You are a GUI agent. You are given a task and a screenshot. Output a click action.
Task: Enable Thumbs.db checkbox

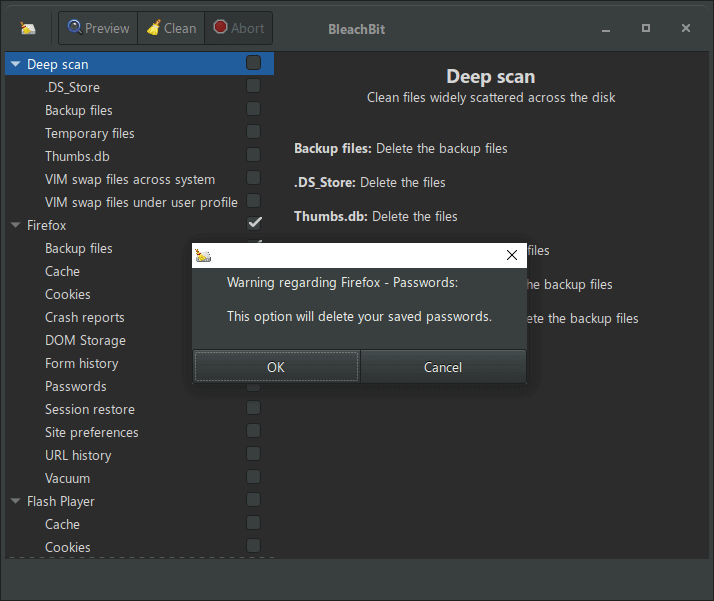pyautogui.click(x=254, y=155)
